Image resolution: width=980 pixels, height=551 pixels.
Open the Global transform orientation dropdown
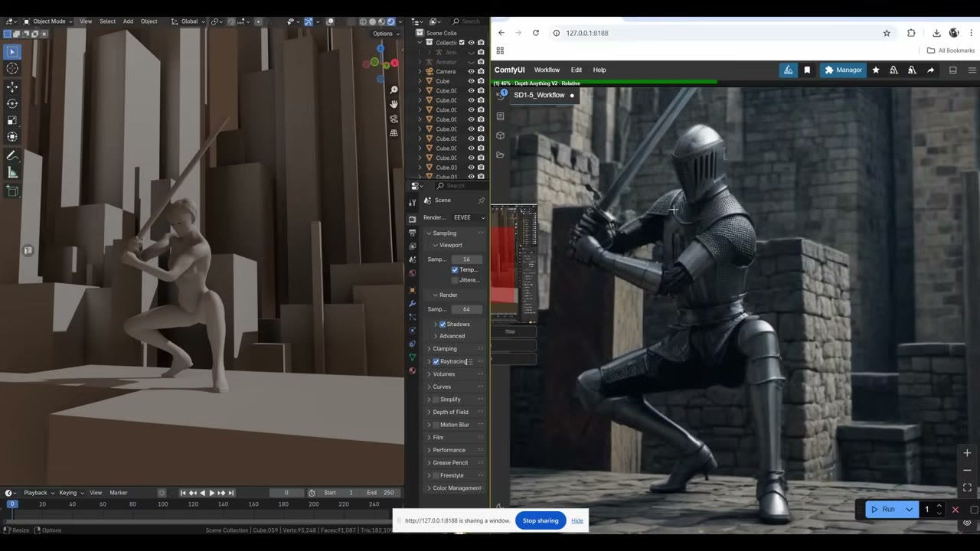188,21
